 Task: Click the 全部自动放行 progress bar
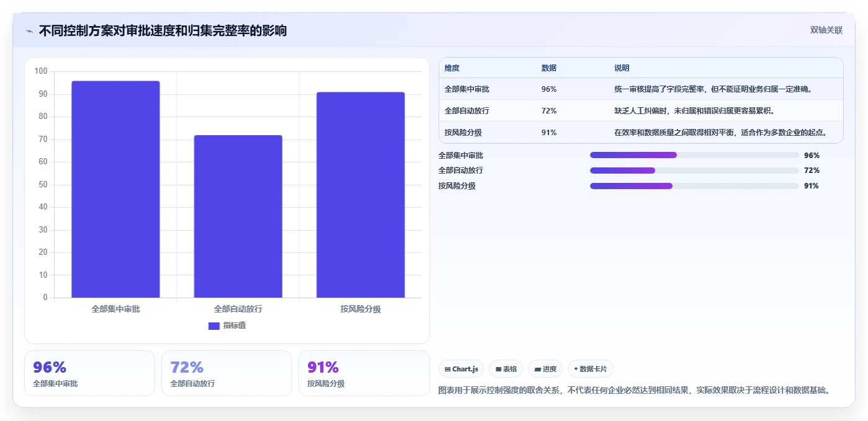(694, 171)
